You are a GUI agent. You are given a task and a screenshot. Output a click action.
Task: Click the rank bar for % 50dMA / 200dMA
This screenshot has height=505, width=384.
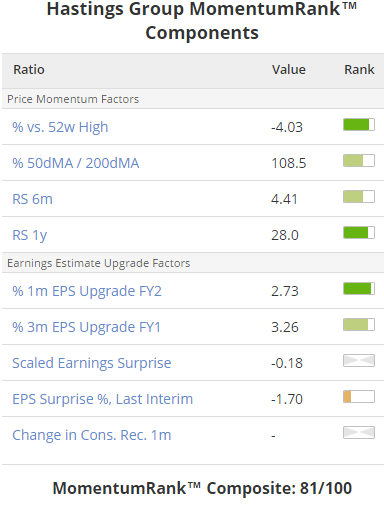(x=359, y=161)
